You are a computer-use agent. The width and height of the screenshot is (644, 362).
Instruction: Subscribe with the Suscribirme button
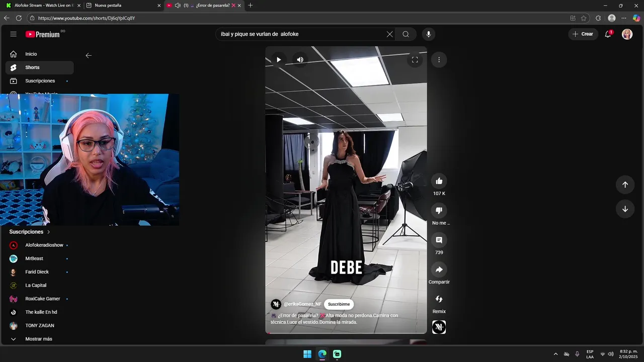(339, 304)
